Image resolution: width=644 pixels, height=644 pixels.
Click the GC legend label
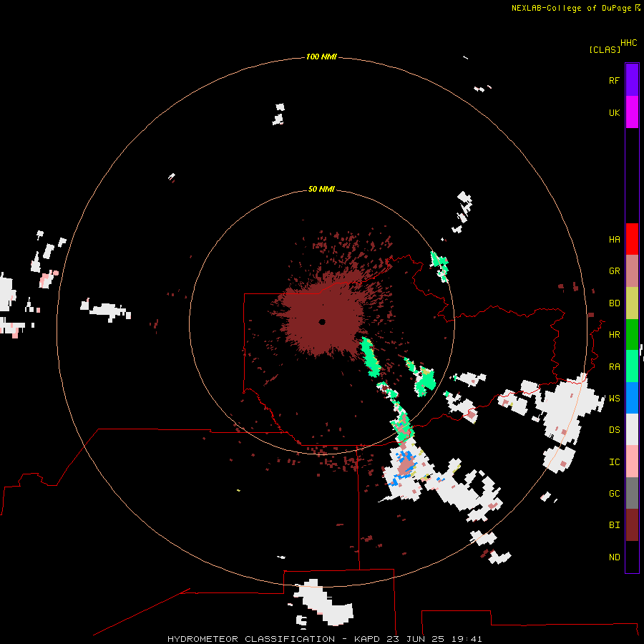tap(614, 494)
